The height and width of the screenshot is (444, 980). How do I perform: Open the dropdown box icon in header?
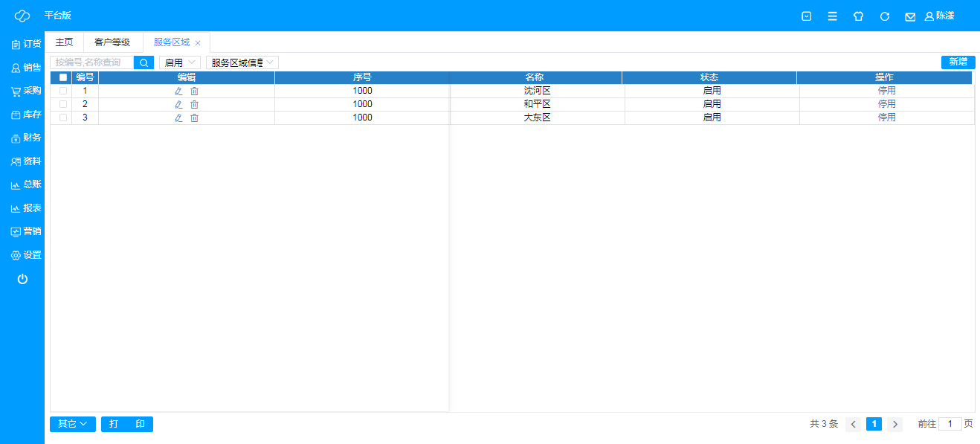807,16
